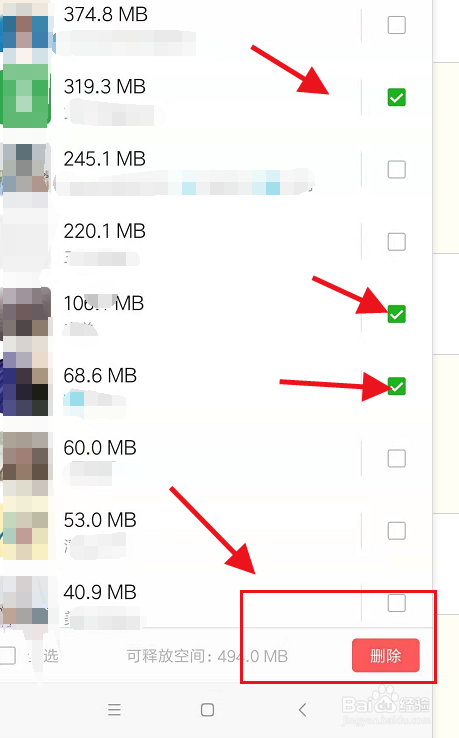Uncheck the 68.6 MB item checkbox
459x738 pixels.
point(396,386)
